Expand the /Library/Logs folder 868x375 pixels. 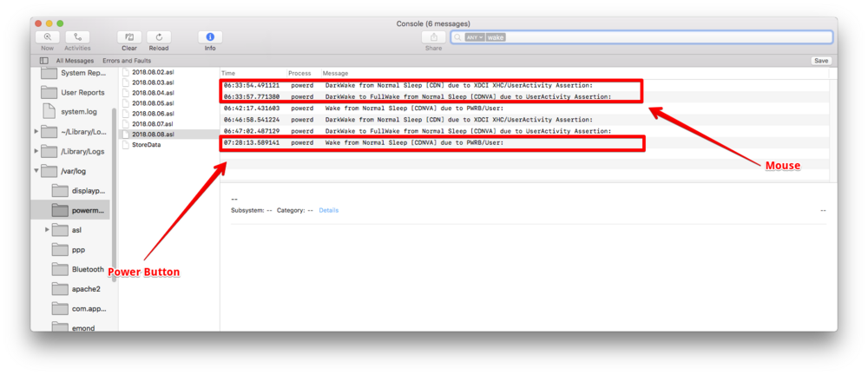tap(36, 151)
